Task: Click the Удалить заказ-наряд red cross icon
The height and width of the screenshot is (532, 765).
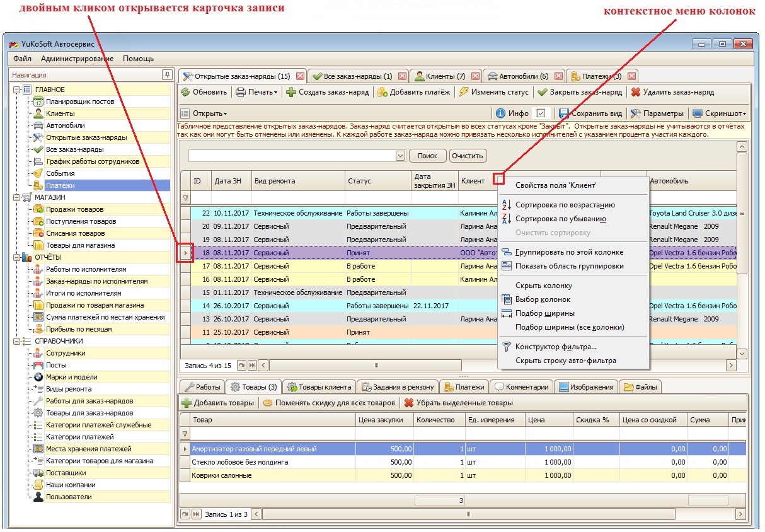Action: coord(635,92)
